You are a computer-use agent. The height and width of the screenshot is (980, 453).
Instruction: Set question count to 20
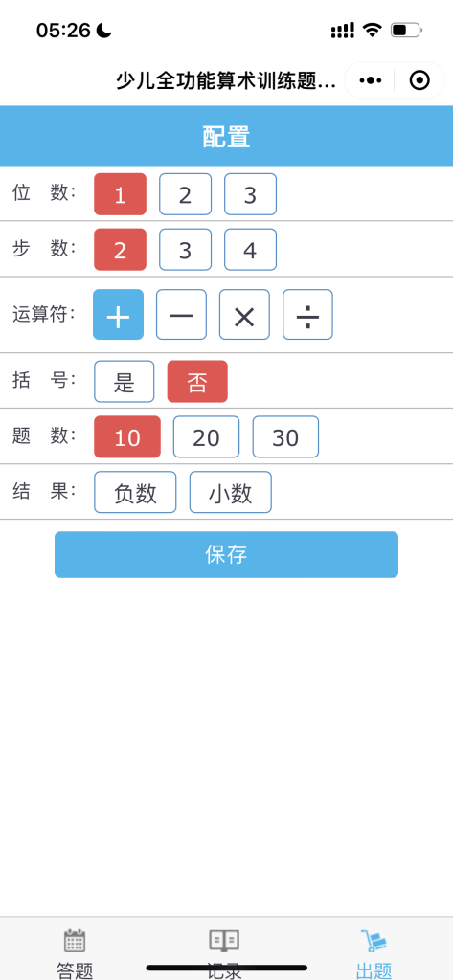coord(207,436)
